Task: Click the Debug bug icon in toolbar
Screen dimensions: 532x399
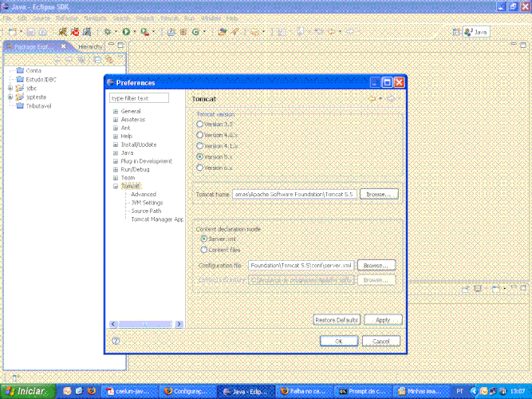Action: [x=108, y=32]
